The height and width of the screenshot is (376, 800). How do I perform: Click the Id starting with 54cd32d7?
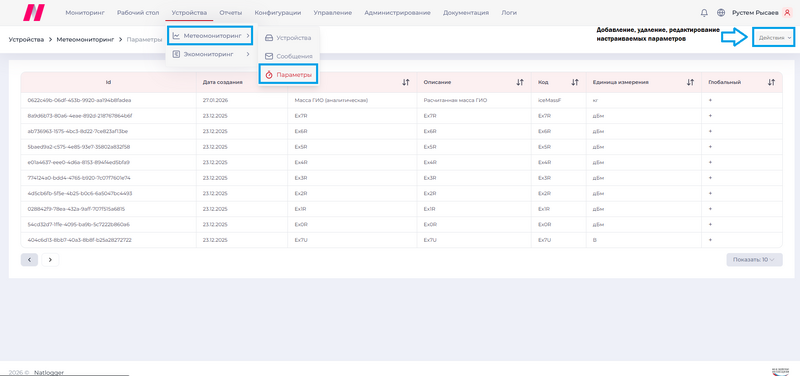79,224
